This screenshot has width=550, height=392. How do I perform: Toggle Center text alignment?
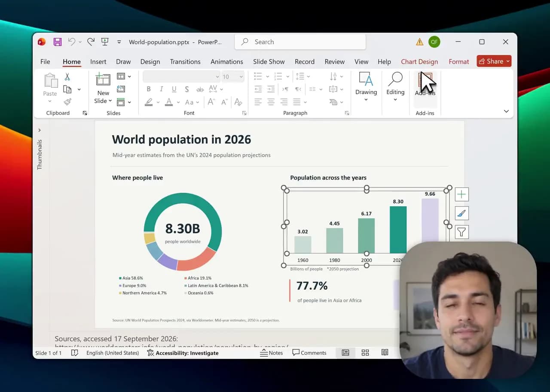click(x=271, y=102)
